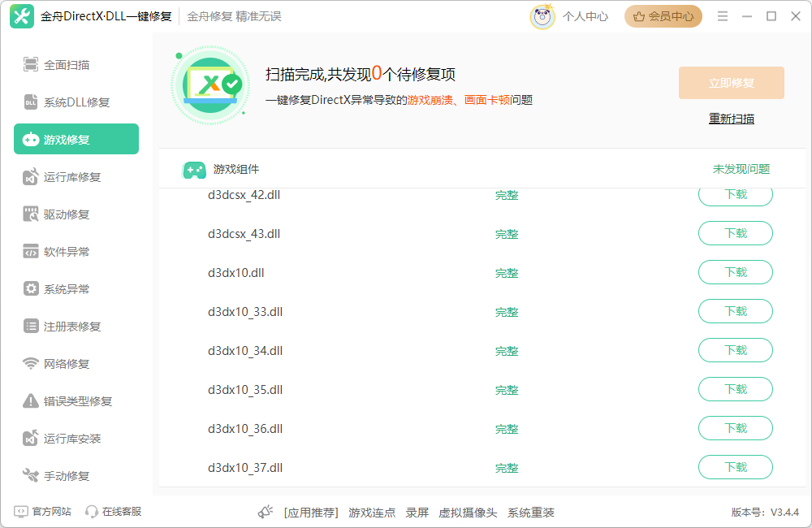812x528 pixels.
Task: Download the d3dx10.dll file
Action: coord(735,272)
